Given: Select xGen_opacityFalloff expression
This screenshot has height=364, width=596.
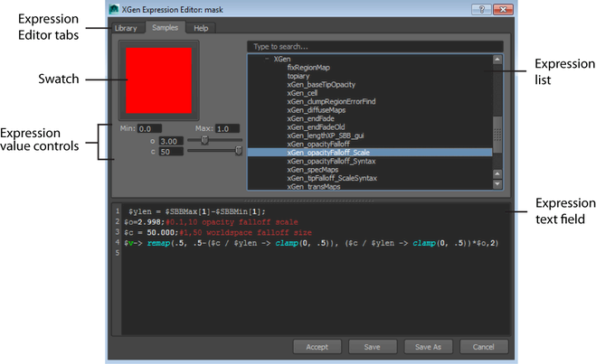Looking at the screenshot, I should click(318, 144).
